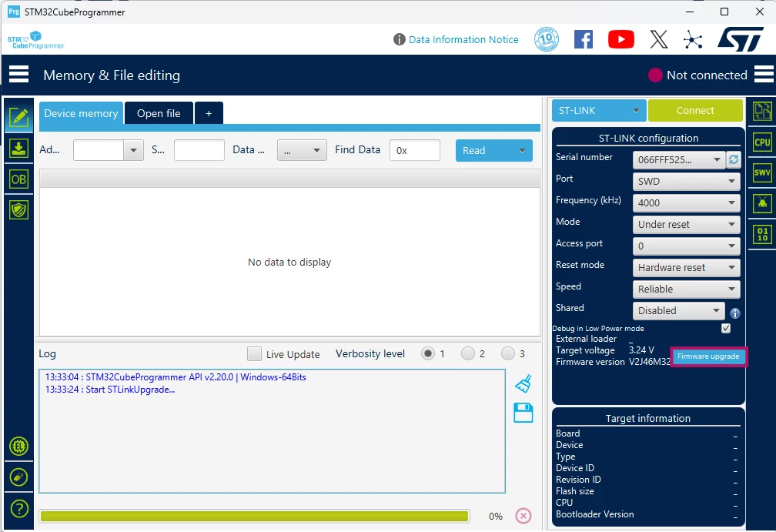Open the Memory & File editing pencil icon

click(x=18, y=117)
